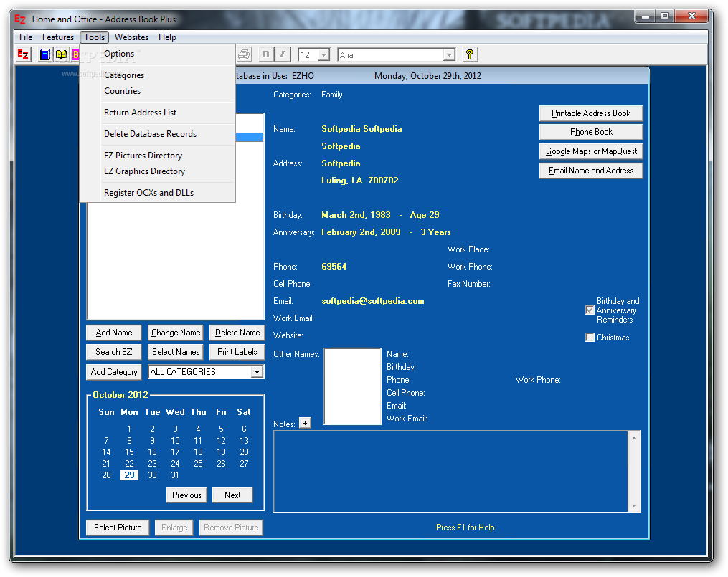This screenshot has height=577, width=728.
Task: Click Email Name and Address button
Action: pos(590,171)
